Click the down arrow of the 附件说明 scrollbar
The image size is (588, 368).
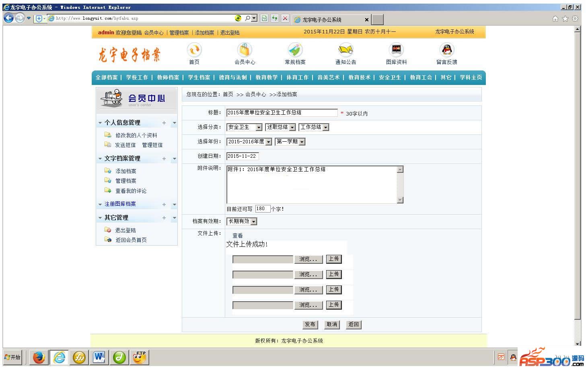coord(400,200)
